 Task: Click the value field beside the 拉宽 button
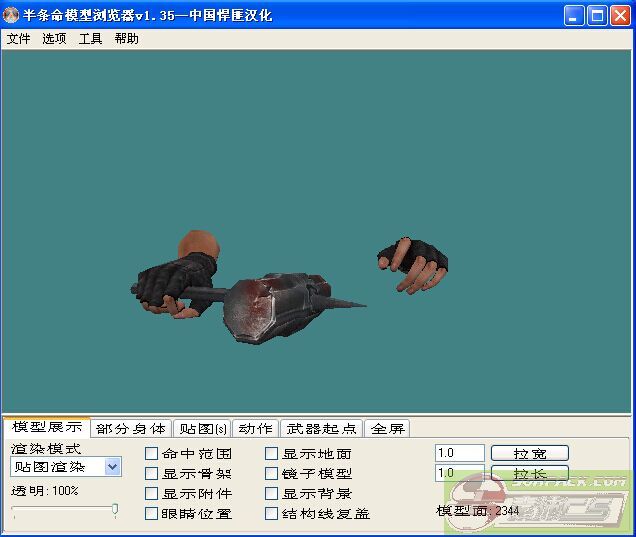[459, 453]
